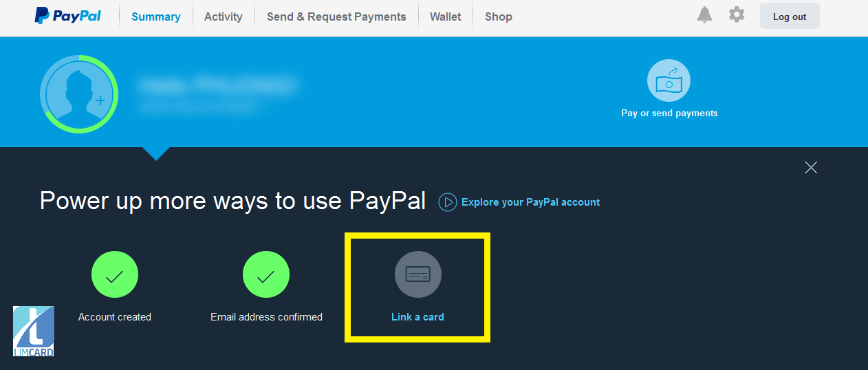Open the Shop tab

pyautogui.click(x=499, y=17)
